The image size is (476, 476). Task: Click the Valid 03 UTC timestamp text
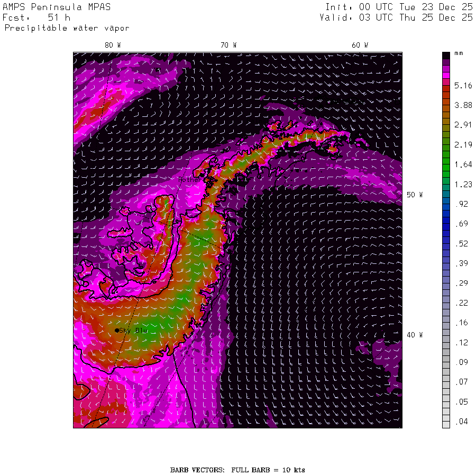396,17
